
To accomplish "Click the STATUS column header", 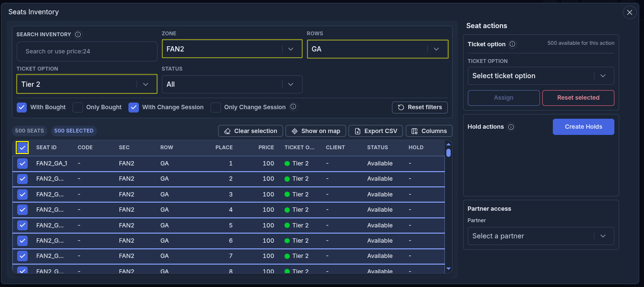I will point(378,148).
